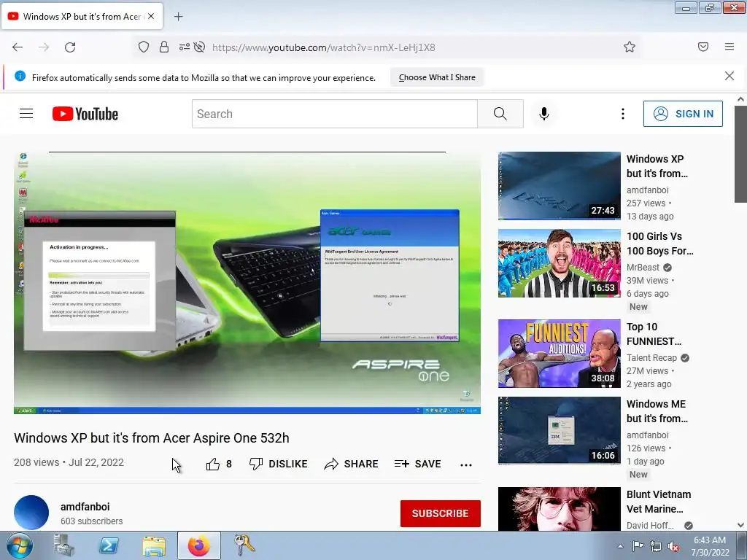Click the network tray icon
The height and width of the screenshot is (560, 747).
point(656,546)
